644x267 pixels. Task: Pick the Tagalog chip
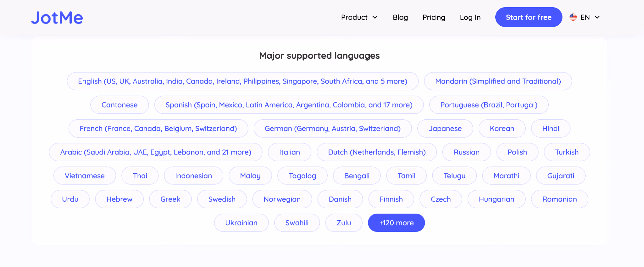(x=302, y=176)
